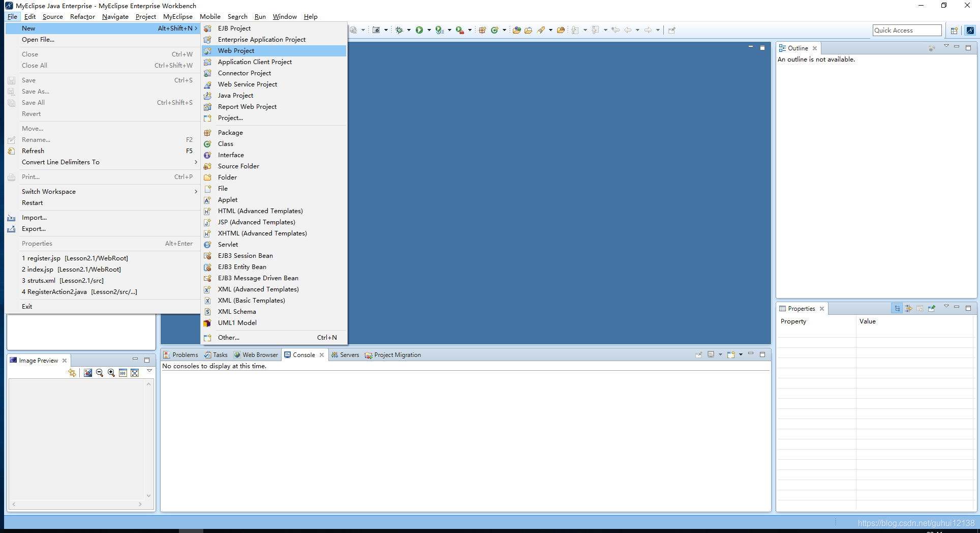Select Web Project from New submenu
This screenshot has width=980, height=533.
click(274, 50)
